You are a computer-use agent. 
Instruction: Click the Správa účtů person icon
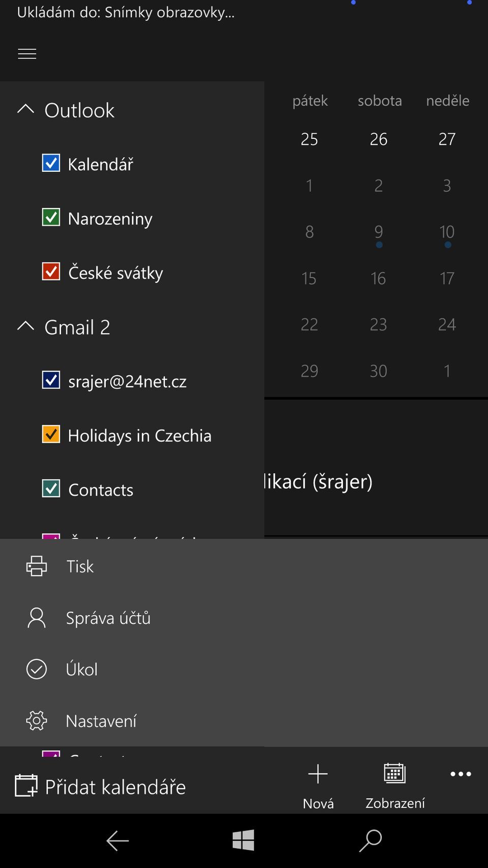(x=36, y=618)
